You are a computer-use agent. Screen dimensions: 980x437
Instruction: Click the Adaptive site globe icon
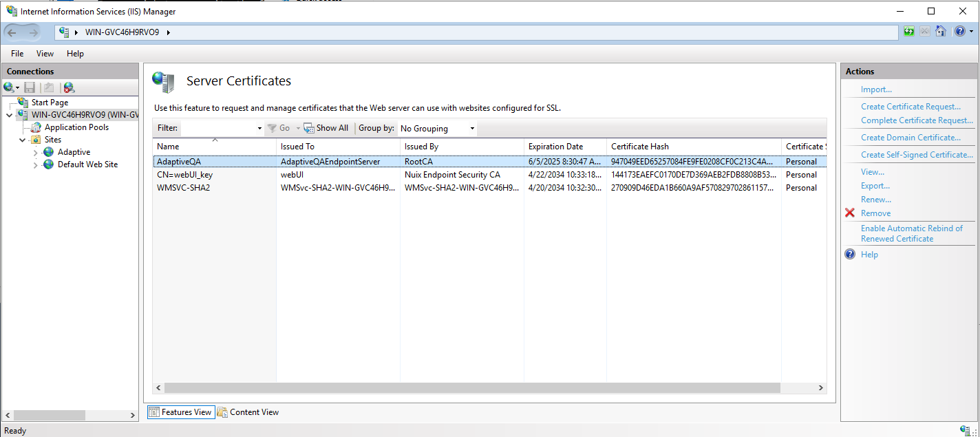(x=48, y=152)
